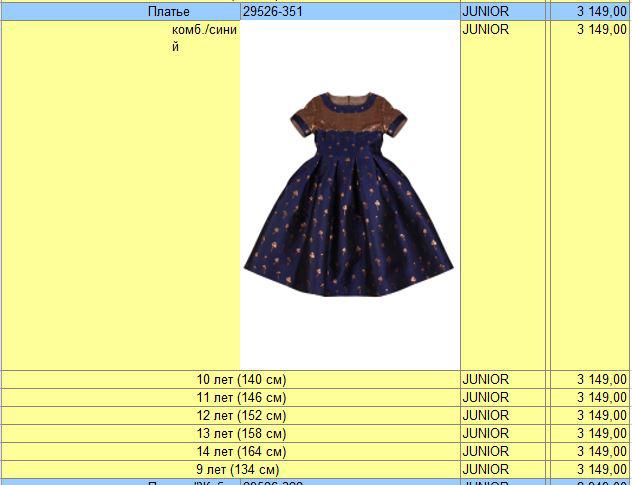Select the "Платье" header cell
The image size is (632, 485).
coord(168,12)
